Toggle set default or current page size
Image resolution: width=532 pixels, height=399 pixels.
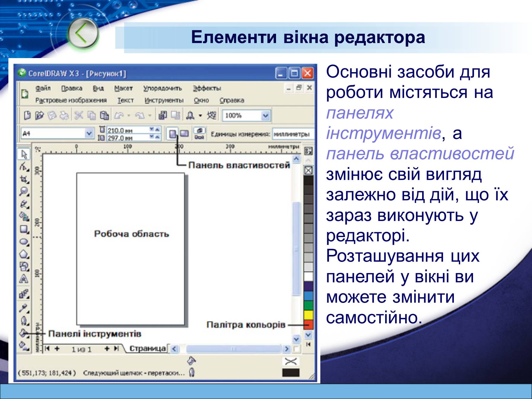coord(199,133)
